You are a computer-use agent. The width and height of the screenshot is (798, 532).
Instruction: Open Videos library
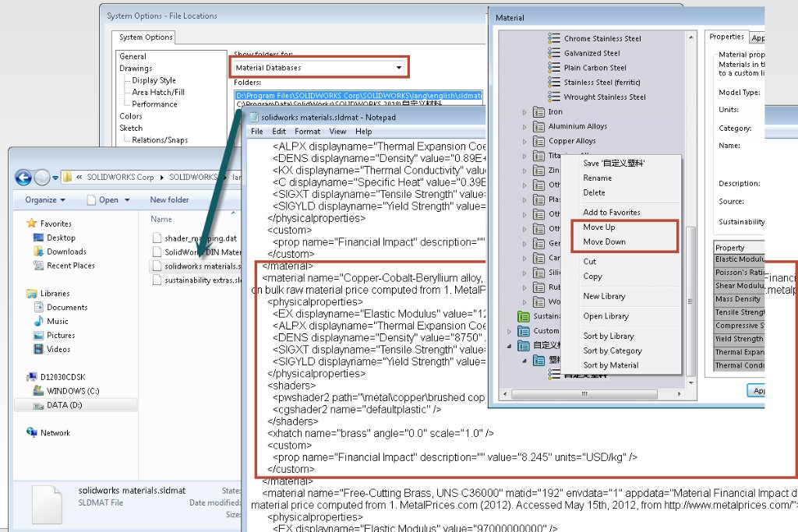click(58, 350)
